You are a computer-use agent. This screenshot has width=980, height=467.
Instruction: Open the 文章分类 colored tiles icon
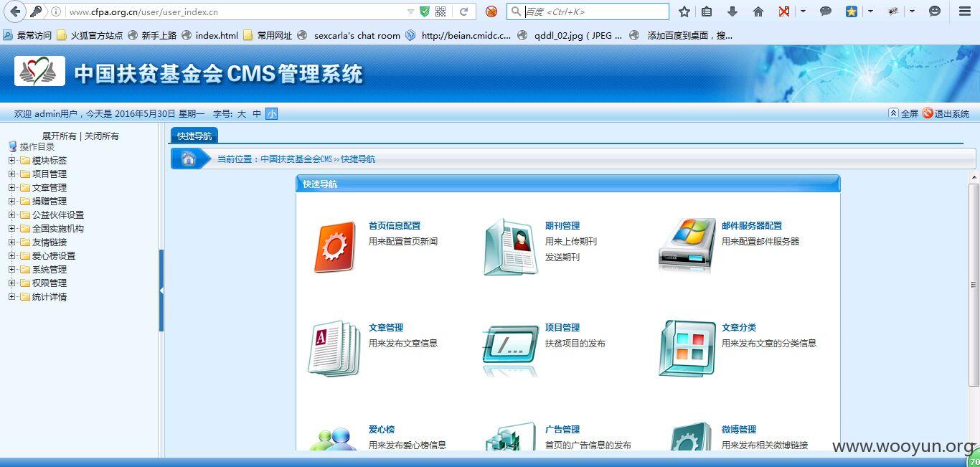[687, 349]
